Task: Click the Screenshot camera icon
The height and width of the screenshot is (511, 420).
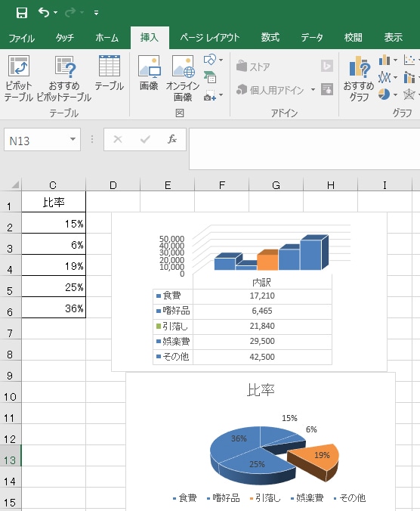Action: click(210, 95)
